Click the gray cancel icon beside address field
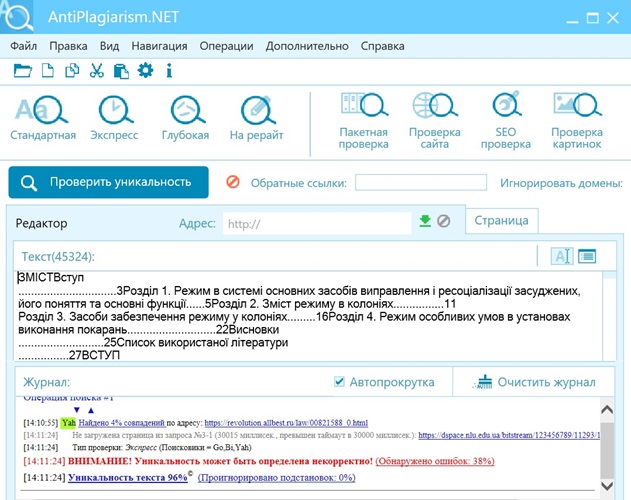631x500 pixels. point(443,221)
